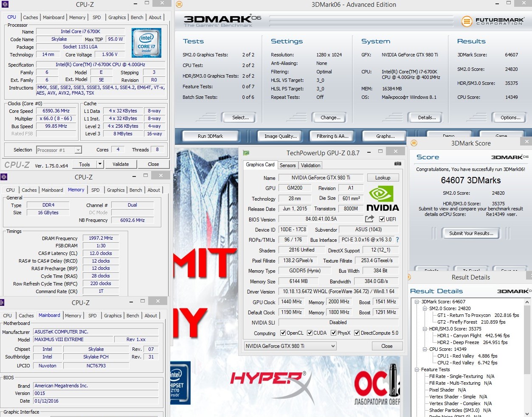
Task: Click the GPU-Z title bar app icon
Action: pos(246,153)
